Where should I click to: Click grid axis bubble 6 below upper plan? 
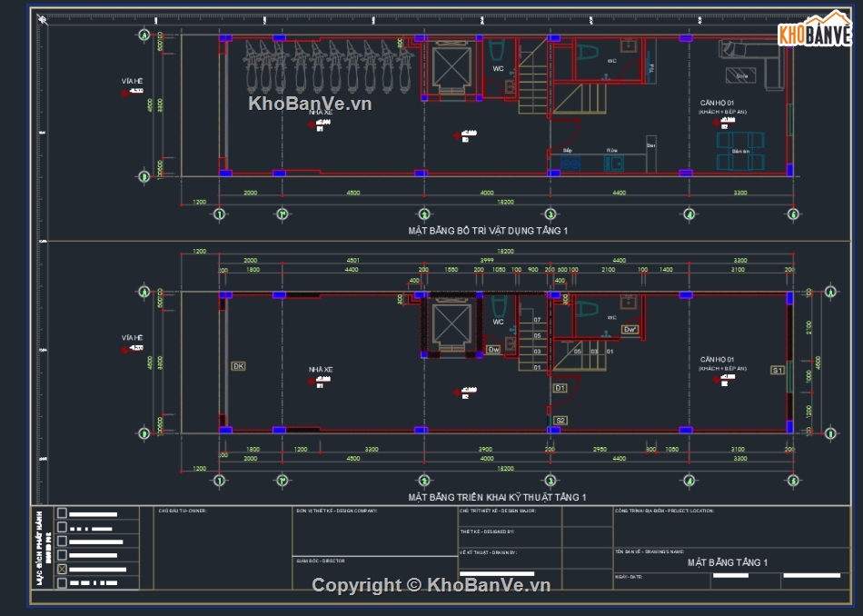click(x=793, y=214)
